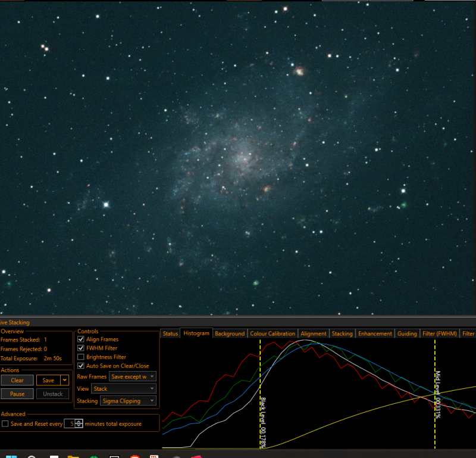The height and width of the screenshot is (458, 476).
Task: Open the Raw Frames dropdown
Action: click(x=133, y=377)
